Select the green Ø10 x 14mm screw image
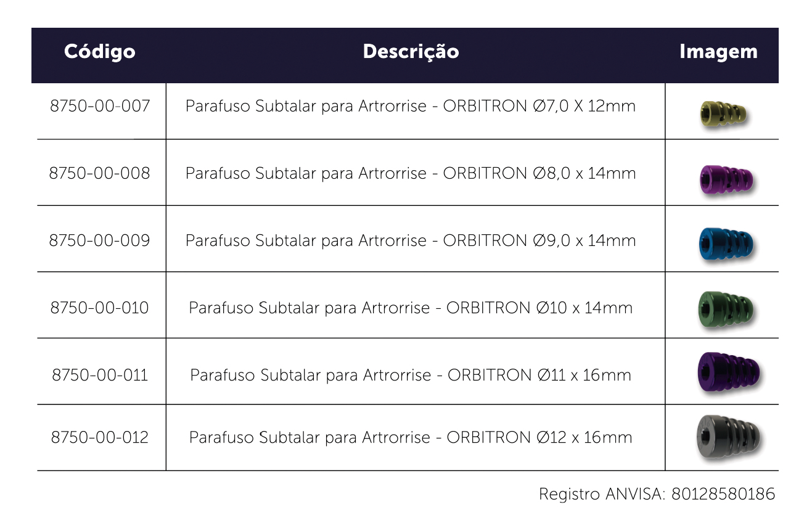The image size is (812, 521). (726, 308)
